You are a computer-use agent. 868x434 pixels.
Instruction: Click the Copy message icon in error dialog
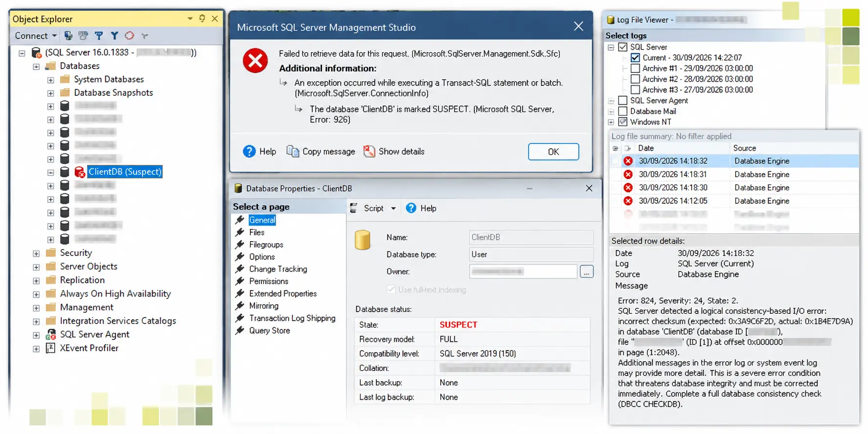pos(293,152)
